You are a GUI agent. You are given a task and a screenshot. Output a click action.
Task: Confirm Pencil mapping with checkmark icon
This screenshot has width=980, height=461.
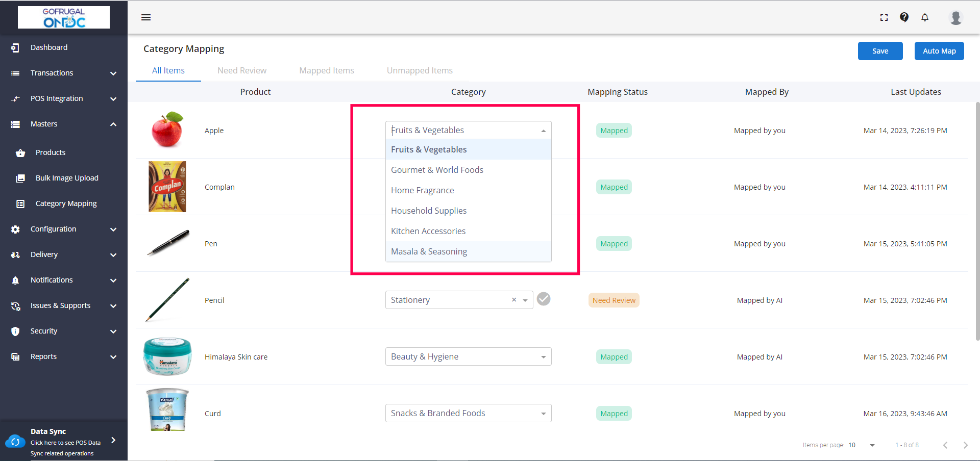[544, 299]
